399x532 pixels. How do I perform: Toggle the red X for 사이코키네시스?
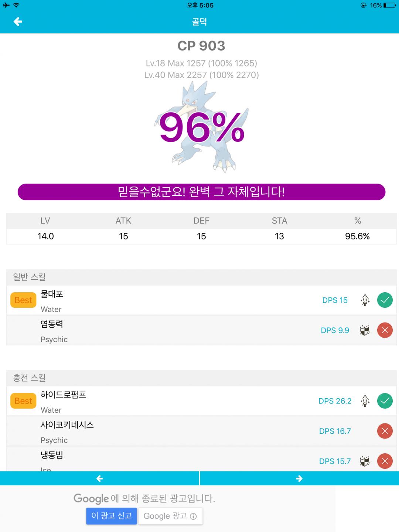[x=385, y=431]
